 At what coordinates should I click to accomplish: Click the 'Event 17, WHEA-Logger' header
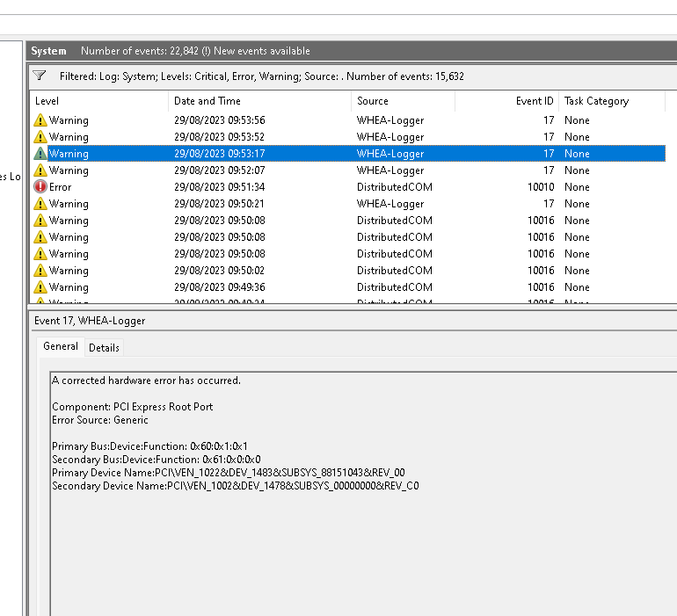pos(90,321)
